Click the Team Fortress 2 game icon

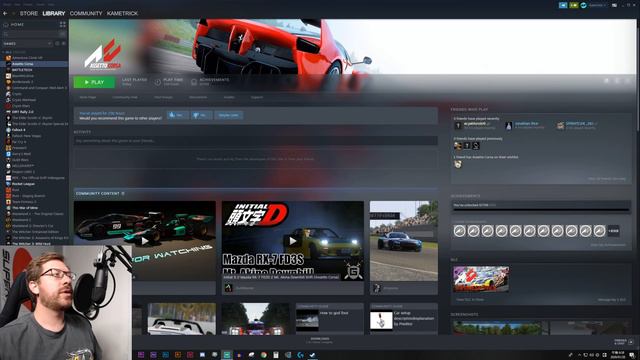click(8, 202)
